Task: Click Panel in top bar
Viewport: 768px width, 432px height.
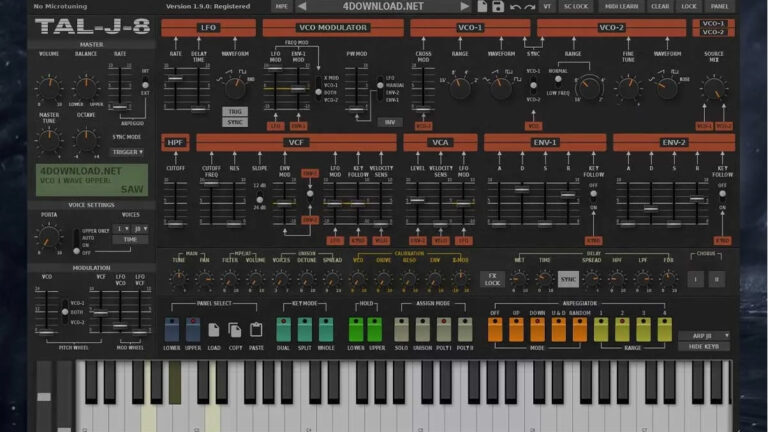Action: click(719, 6)
